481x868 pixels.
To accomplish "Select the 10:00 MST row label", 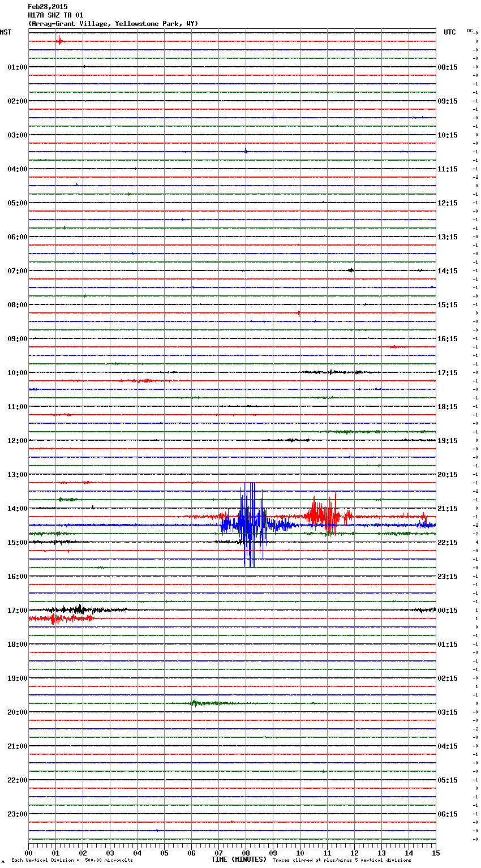I will point(18,373).
